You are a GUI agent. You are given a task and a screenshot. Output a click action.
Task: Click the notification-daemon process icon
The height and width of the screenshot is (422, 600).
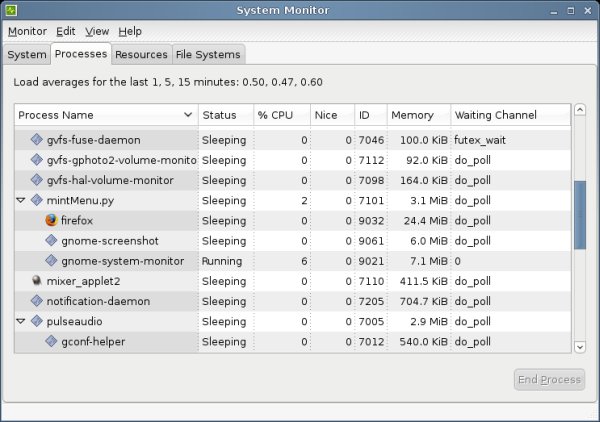click(37, 301)
